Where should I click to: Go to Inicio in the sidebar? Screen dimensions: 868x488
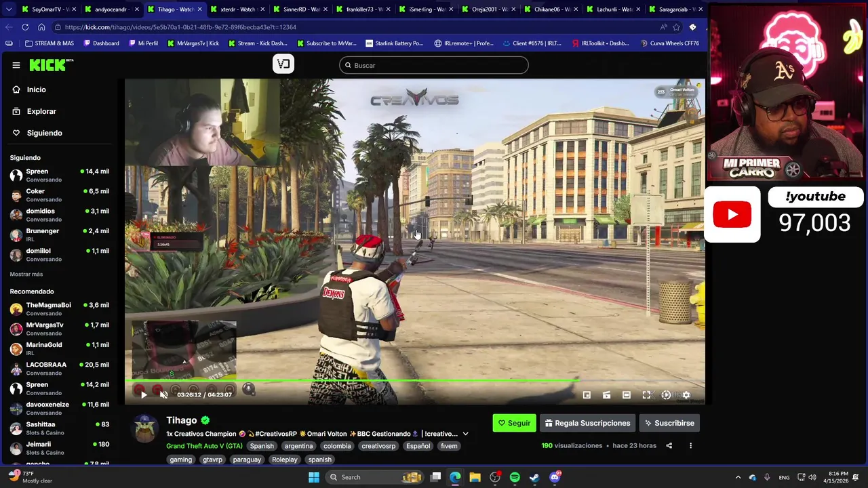[x=60, y=89]
